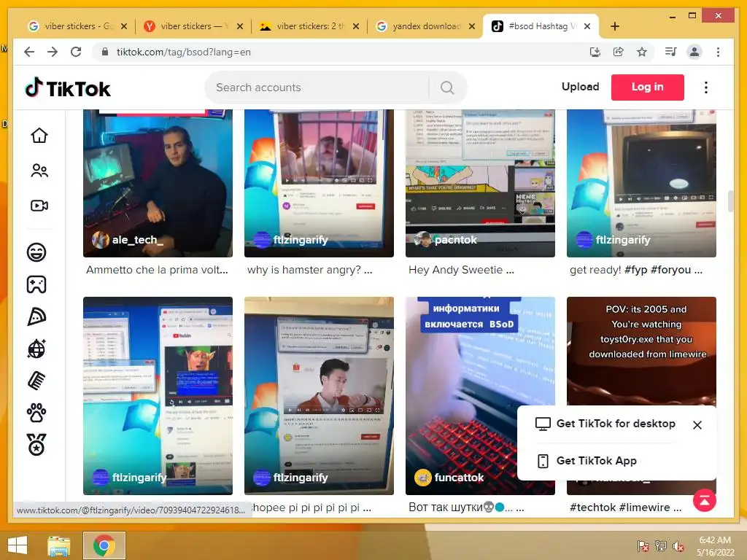This screenshot has height=560, width=747.
Task: Click the 'Ammetto che la prima volt...' caption
Action: (x=158, y=270)
